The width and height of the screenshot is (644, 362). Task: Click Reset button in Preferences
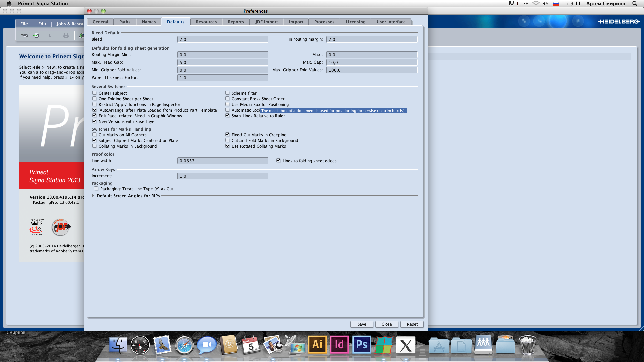click(412, 324)
